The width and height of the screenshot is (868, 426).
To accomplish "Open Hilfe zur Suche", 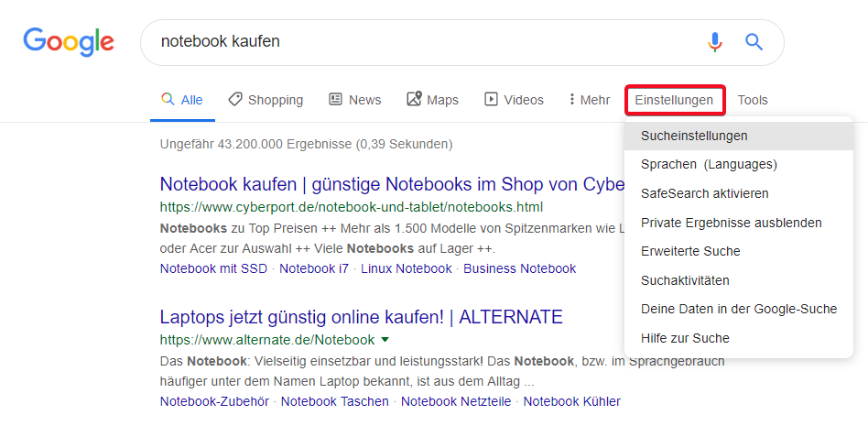I will tap(739, 338).
